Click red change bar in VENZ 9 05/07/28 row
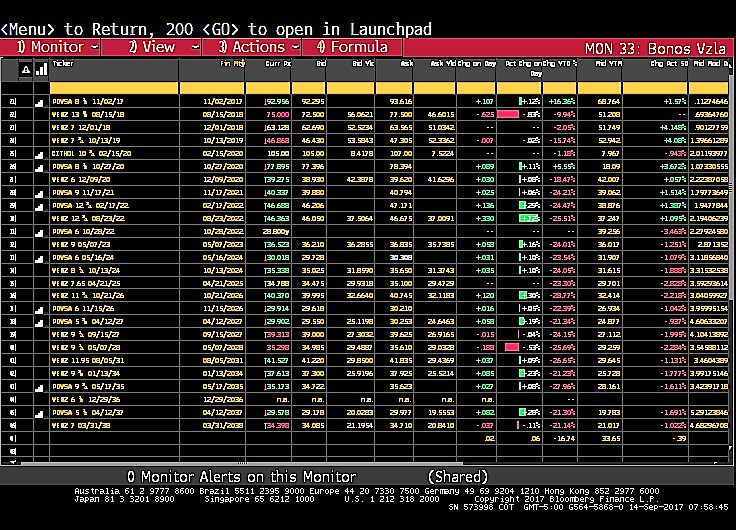The width and height of the screenshot is (736, 530). coord(512,347)
